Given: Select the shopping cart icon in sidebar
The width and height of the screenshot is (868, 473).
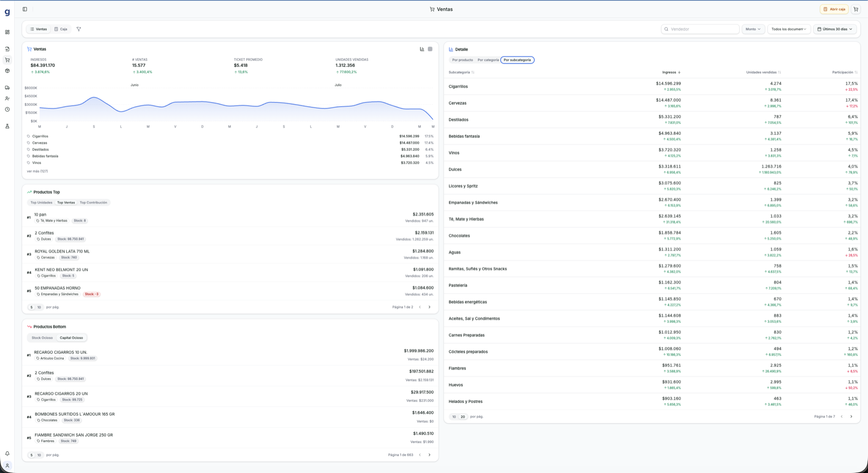Looking at the screenshot, I should [7, 60].
